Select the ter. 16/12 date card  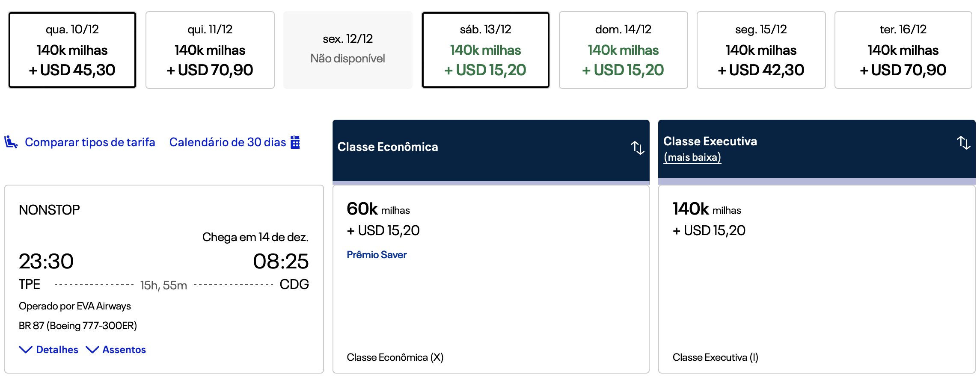tap(903, 50)
